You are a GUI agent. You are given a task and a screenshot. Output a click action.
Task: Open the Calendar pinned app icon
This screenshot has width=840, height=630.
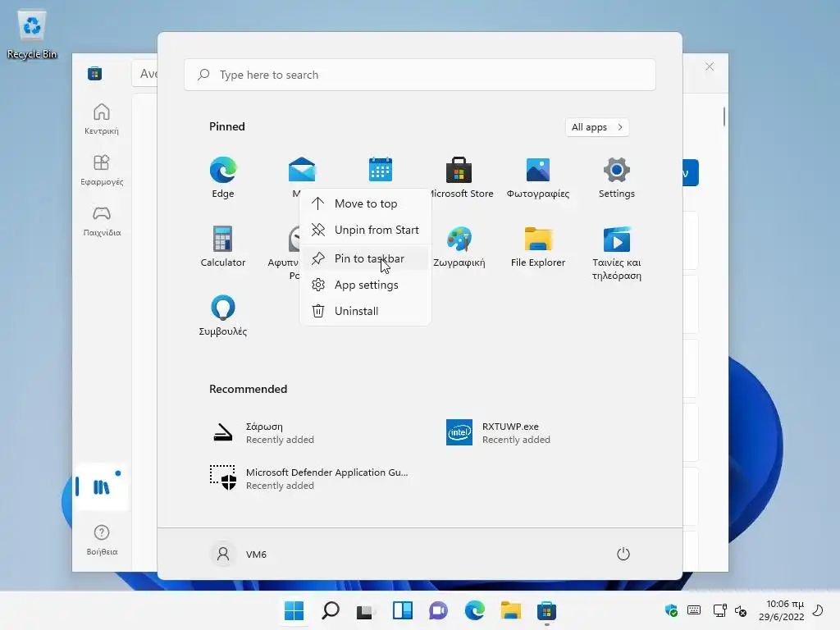coord(381,170)
